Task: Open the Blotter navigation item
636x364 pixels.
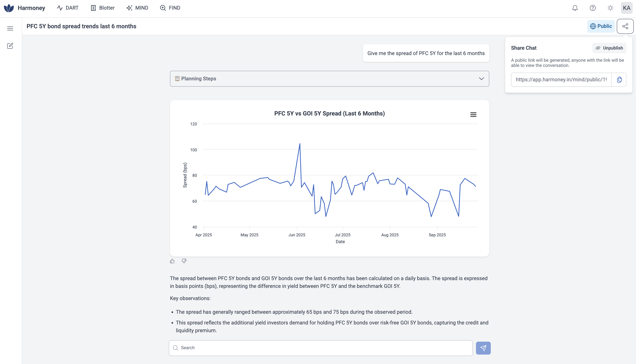Action: tap(103, 8)
